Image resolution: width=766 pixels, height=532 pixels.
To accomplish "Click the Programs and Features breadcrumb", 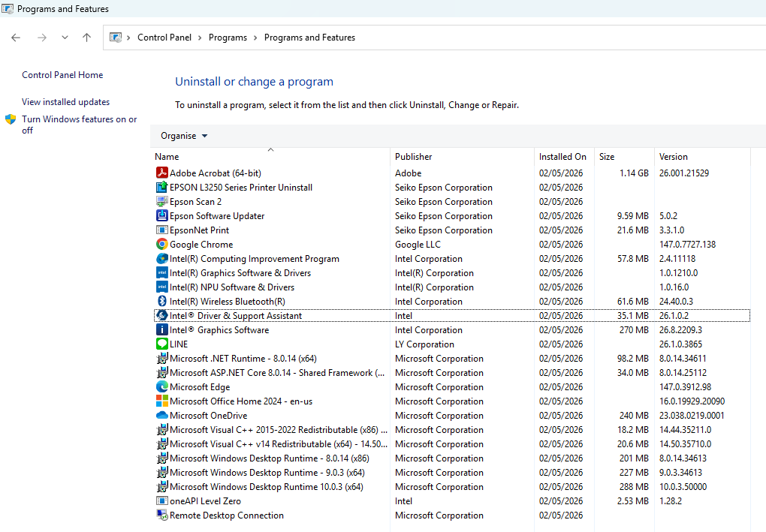I will pos(309,38).
